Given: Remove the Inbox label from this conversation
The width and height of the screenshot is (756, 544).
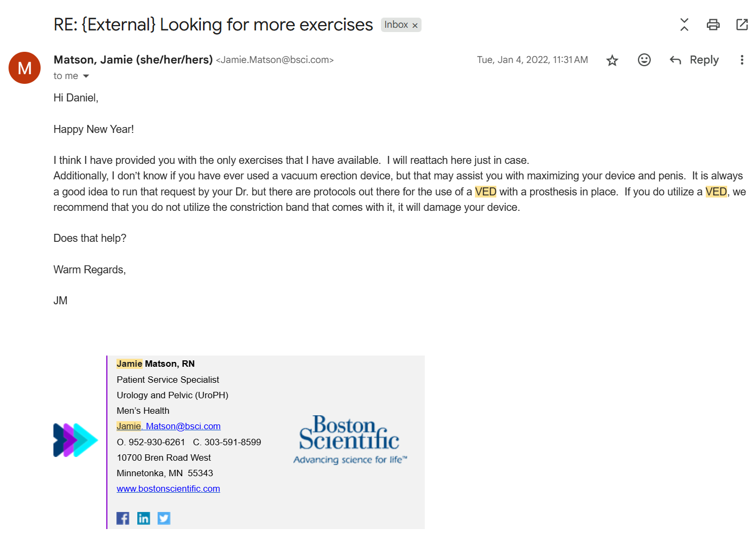Looking at the screenshot, I should tap(415, 25).
